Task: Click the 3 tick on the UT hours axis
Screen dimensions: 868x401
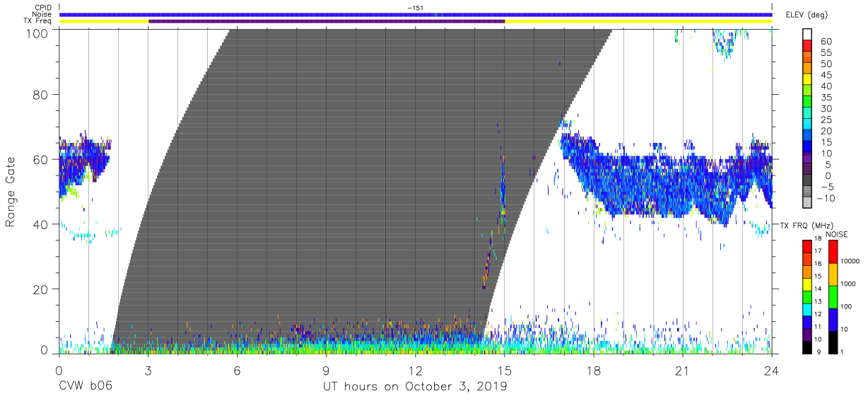Action: 148,371
